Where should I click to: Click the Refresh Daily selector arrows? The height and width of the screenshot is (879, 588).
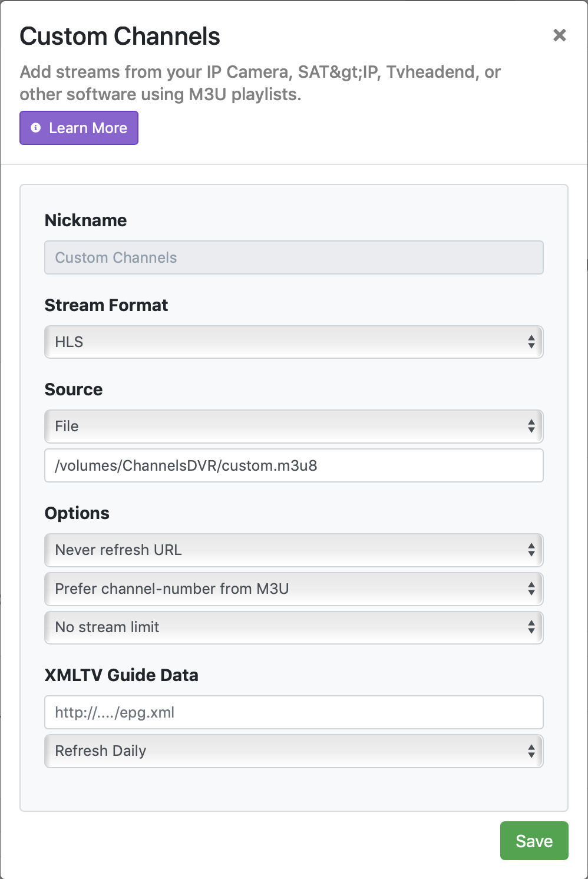tap(531, 751)
